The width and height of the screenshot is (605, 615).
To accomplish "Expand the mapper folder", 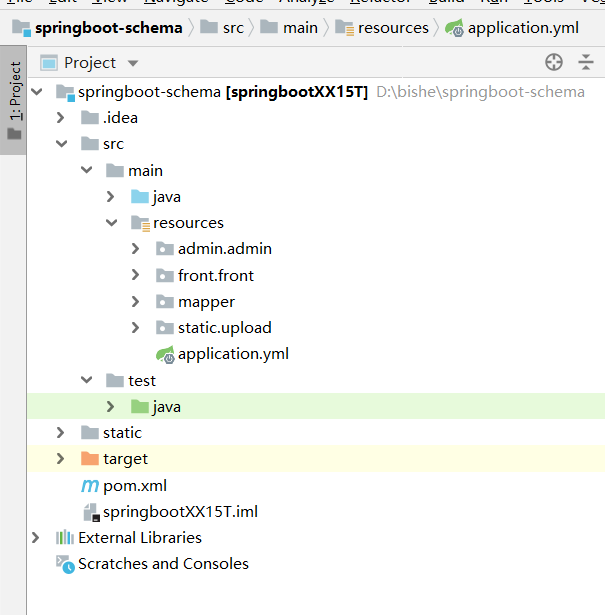I will pos(136,302).
